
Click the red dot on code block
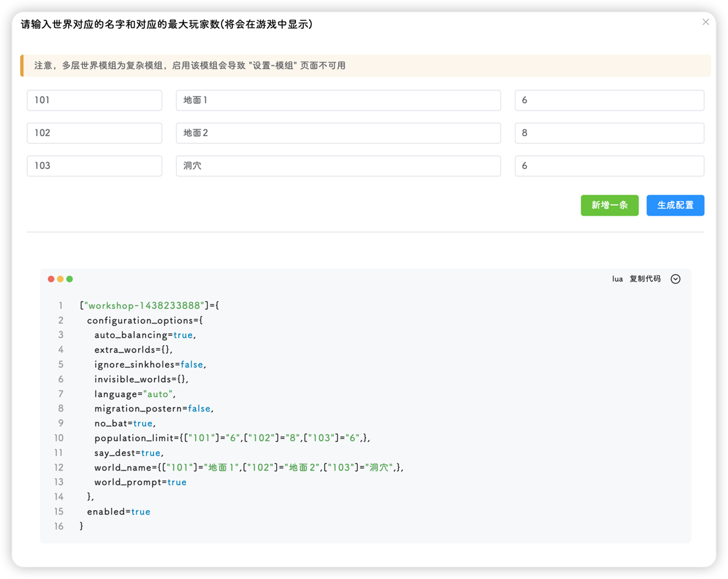pyautogui.click(x=51, y=279)
